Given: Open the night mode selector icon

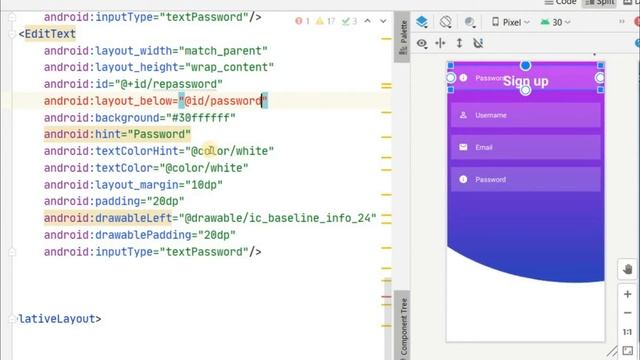Looking at the screenshot, I should pos(470,22).
